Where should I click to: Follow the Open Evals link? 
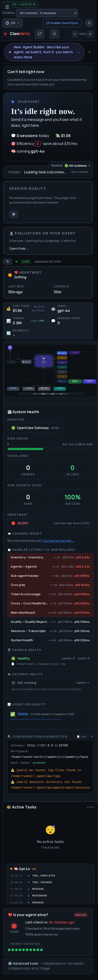[x=19, y=248]
